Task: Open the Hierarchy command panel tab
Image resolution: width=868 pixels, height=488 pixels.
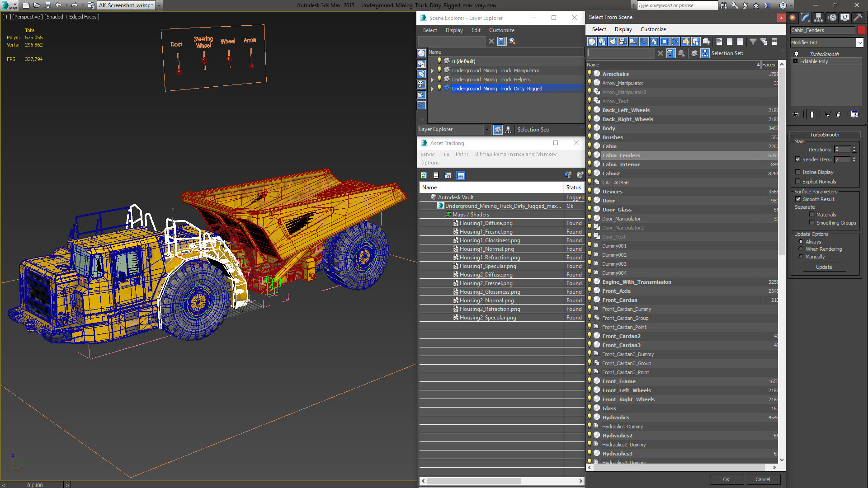Action: pos(819,18)
